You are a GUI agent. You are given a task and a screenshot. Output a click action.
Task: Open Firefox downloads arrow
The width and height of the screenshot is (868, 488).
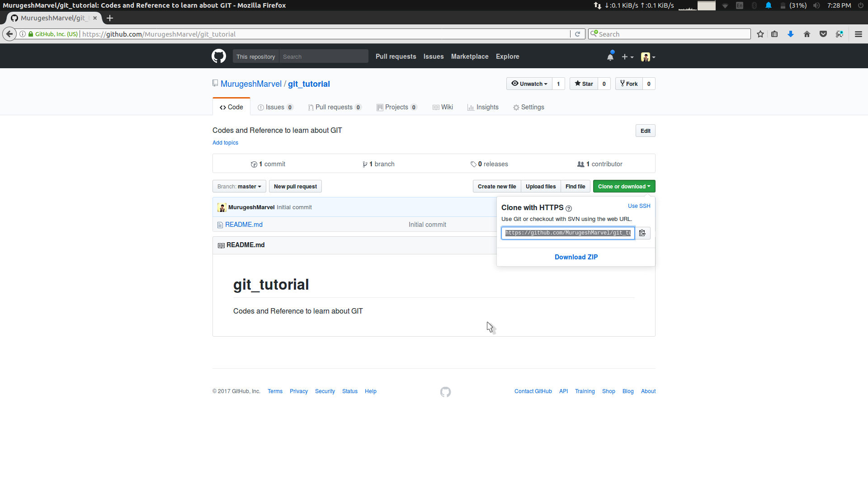click(791, 34)
